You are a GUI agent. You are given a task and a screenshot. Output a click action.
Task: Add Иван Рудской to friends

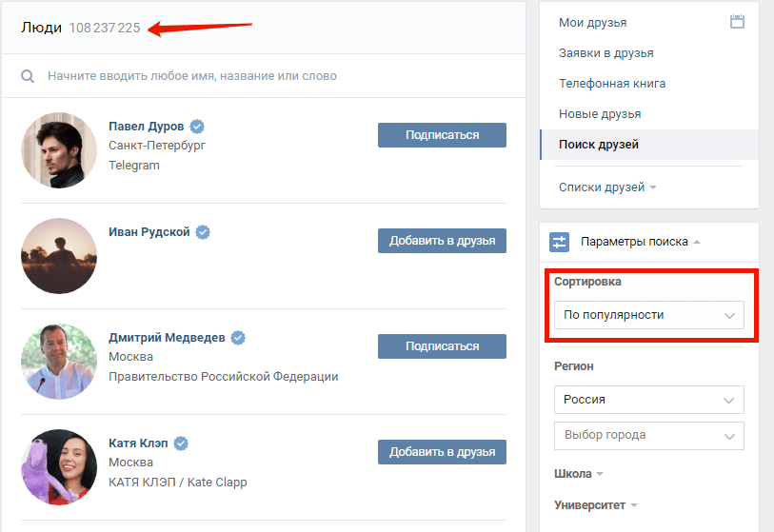click(x=442, y=241)
